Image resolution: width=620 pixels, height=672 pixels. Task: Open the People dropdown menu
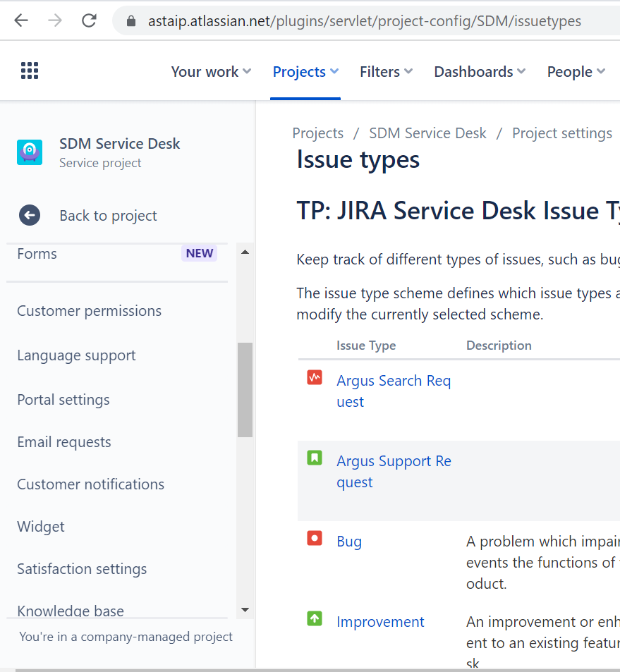click(576, 71)
